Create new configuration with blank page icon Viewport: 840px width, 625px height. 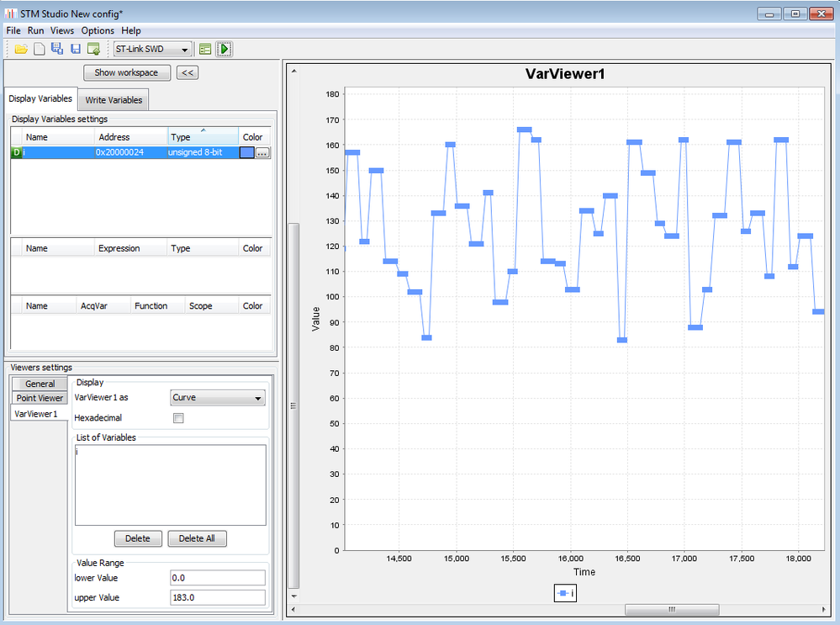(x=40, y=50)
